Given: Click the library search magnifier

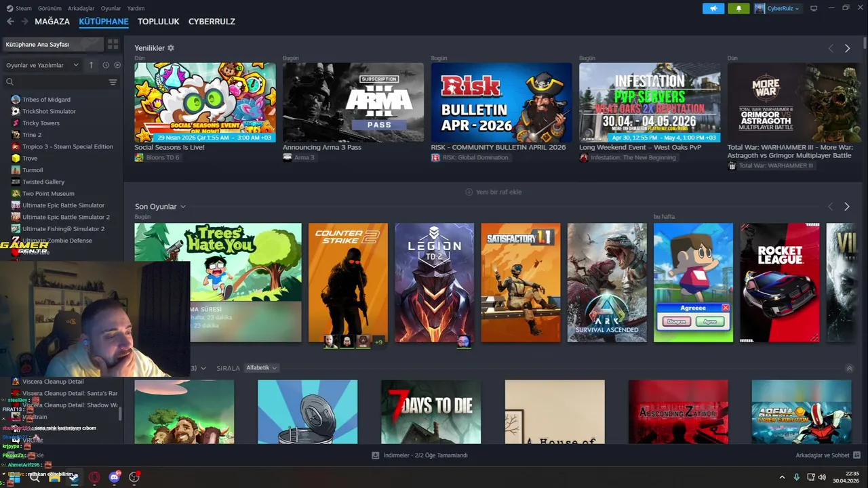Looking at the screenshot, I should (10, 82).
